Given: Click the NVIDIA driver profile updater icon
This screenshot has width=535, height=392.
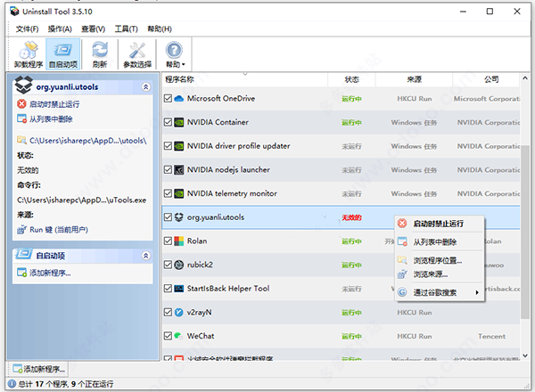Looking at the screenshot, I should pyautogui.click(x=179, y=146).
